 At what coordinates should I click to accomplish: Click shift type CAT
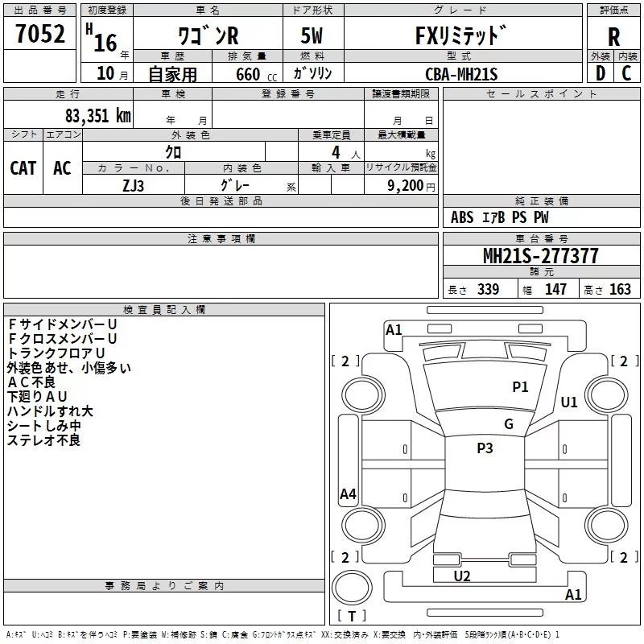[x=23, y=168]
